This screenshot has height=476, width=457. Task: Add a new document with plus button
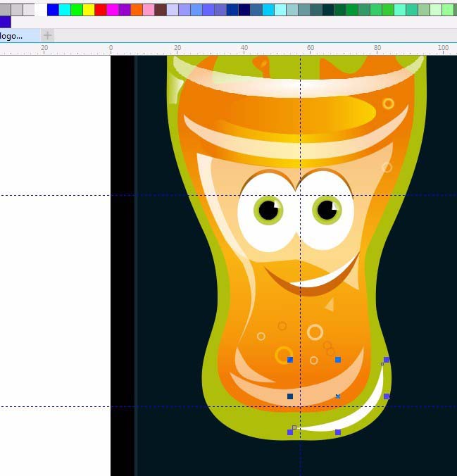47,35
